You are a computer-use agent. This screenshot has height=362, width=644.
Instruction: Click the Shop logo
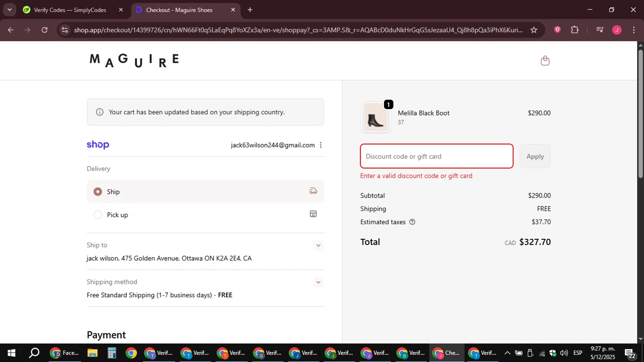[98, 145]
